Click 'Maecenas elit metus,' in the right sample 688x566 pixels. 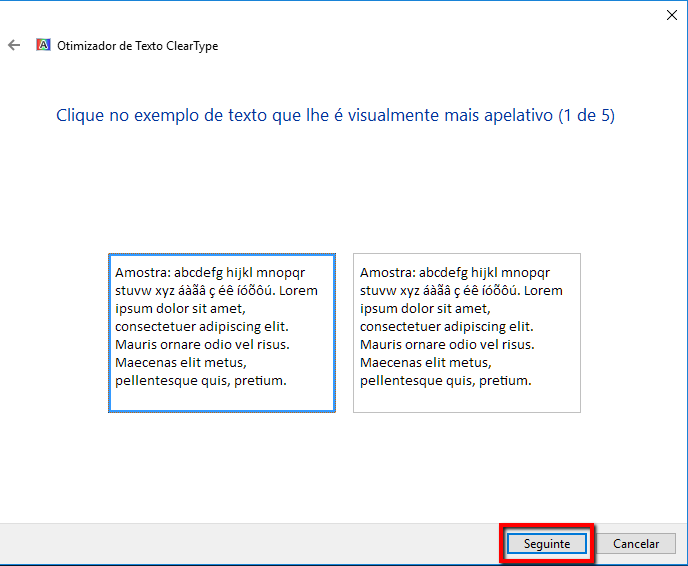pos(425,362)
